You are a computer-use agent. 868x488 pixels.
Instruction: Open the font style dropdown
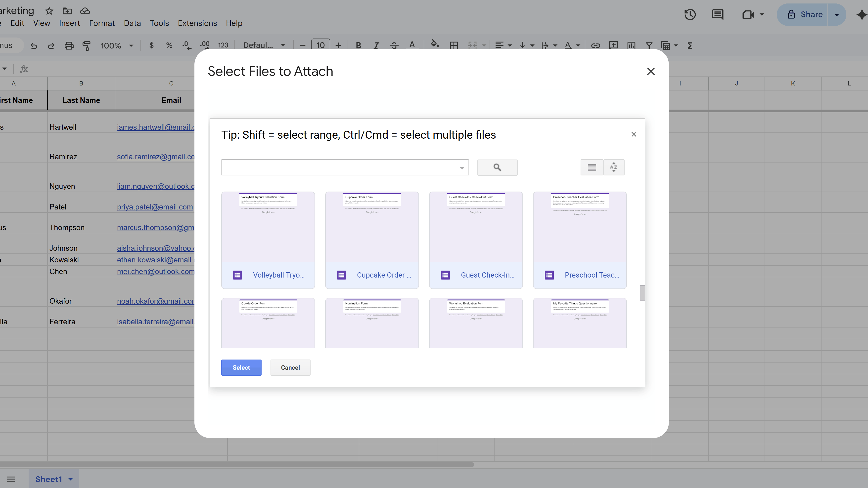coord(264,45)
